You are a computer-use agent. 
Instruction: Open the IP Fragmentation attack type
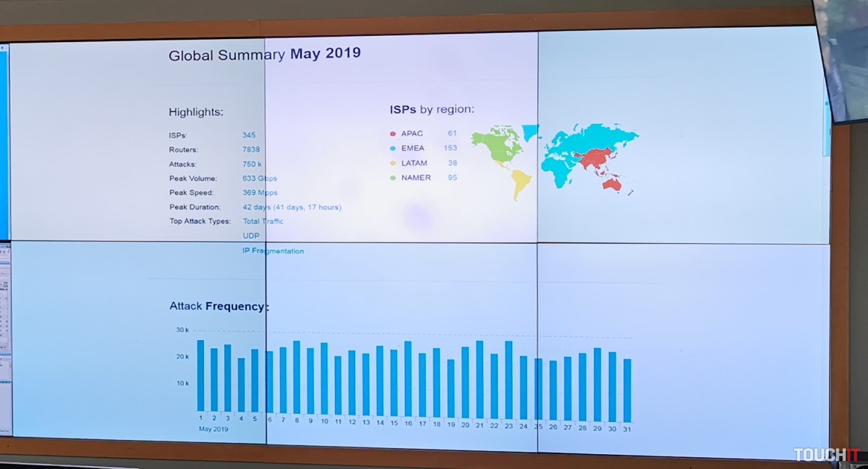(x=273, y=252)
